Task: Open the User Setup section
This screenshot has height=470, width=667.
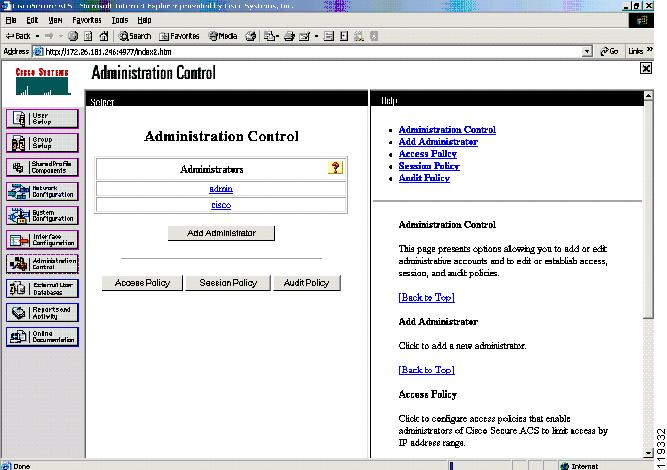Action: click(42, 118)
